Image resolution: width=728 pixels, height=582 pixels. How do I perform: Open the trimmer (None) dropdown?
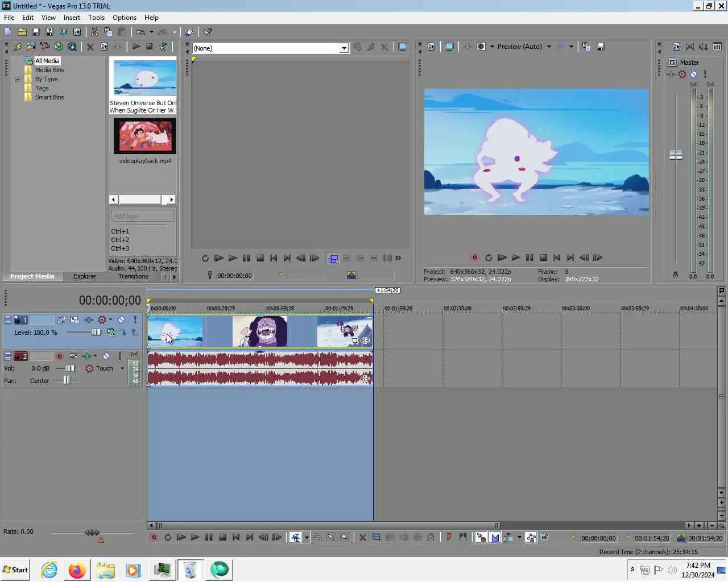[344, 48]
